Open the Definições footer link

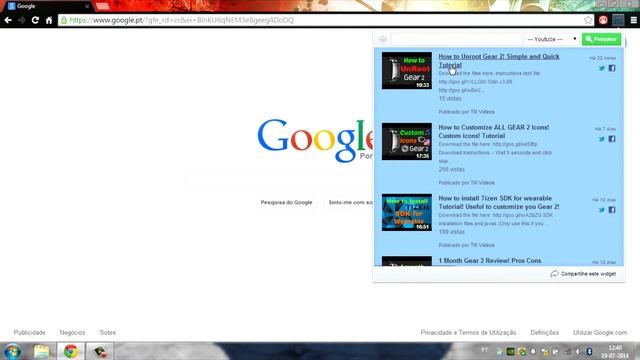tap(544, 332)
